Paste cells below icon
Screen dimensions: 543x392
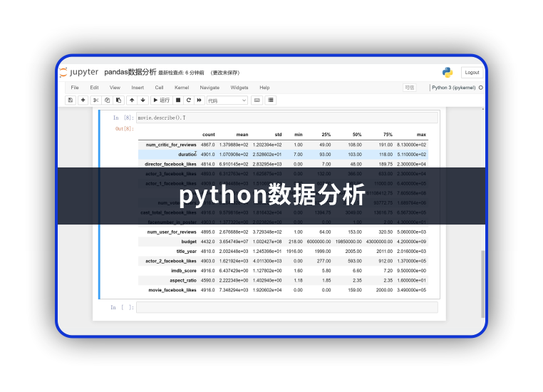click(x=119, y=100)
